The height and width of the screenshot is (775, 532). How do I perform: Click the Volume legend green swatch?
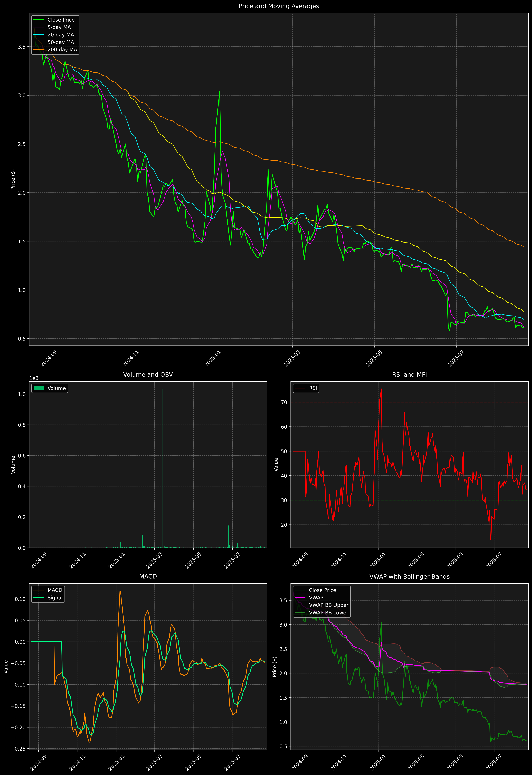[39, 388]
